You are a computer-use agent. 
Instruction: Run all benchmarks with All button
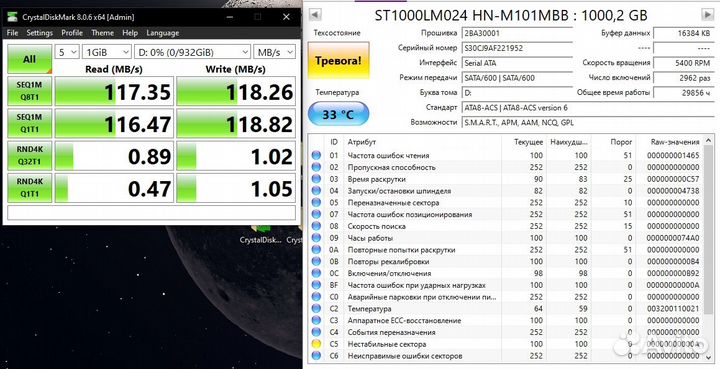coord(30,59)
